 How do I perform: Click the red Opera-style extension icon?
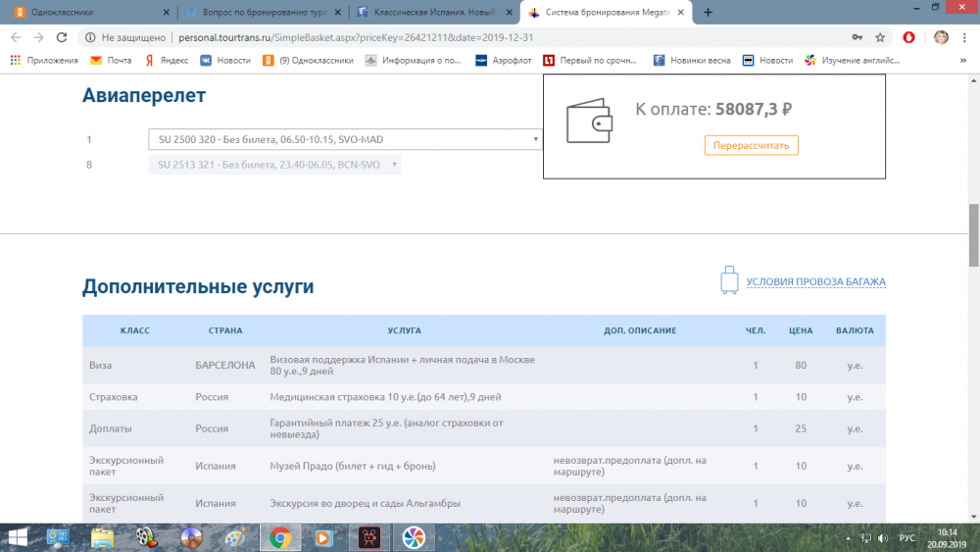coord(909,37)
